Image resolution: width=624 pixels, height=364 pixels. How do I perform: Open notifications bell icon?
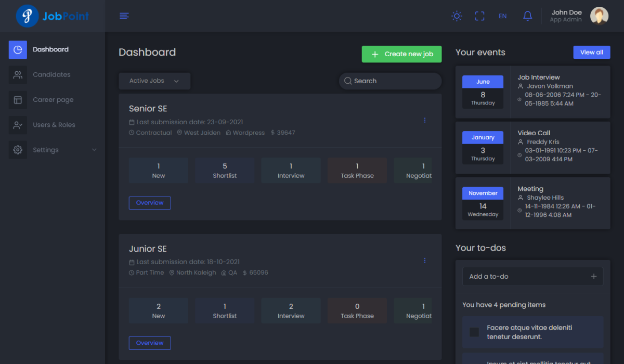pos(527,16)
